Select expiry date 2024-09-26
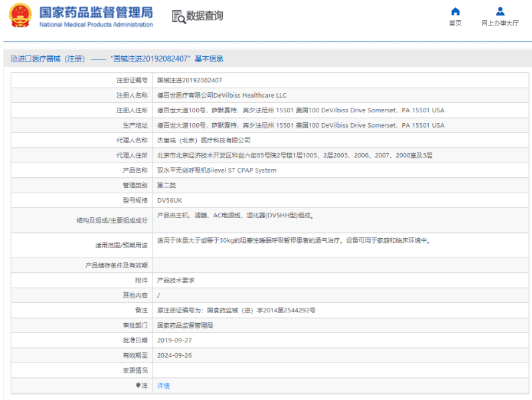532x400 pixels. (175, 355)
